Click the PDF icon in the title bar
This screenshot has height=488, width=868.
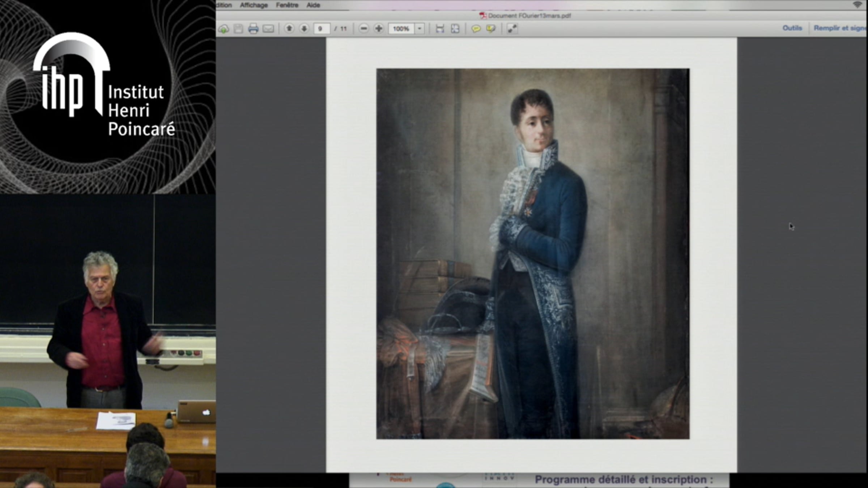pos(482,16)
